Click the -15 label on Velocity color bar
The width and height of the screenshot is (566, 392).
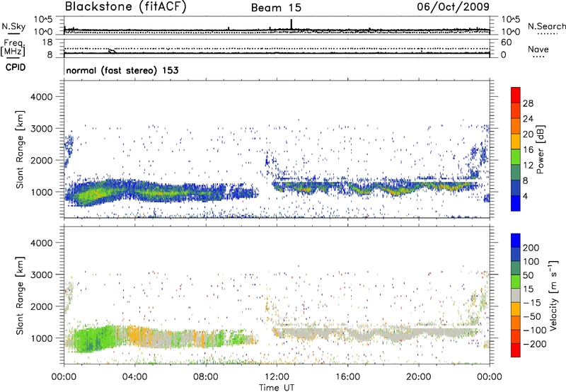(x=532, y=303)
